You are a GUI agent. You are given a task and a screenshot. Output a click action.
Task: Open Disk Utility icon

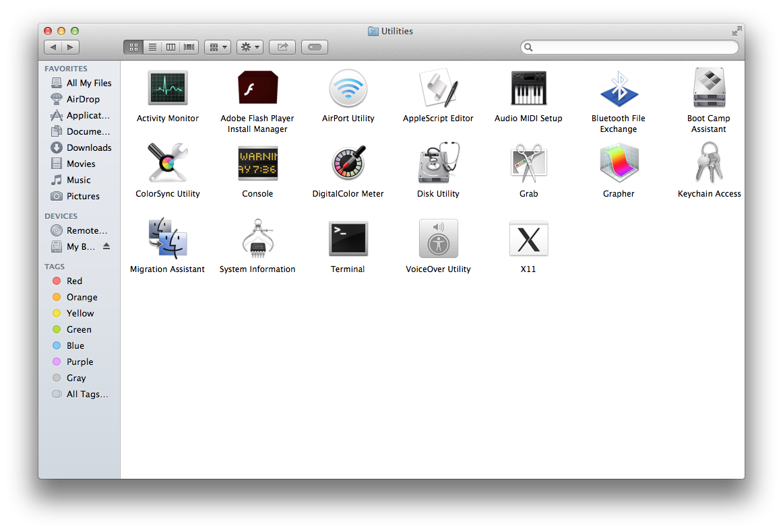(x=439, y=163)
